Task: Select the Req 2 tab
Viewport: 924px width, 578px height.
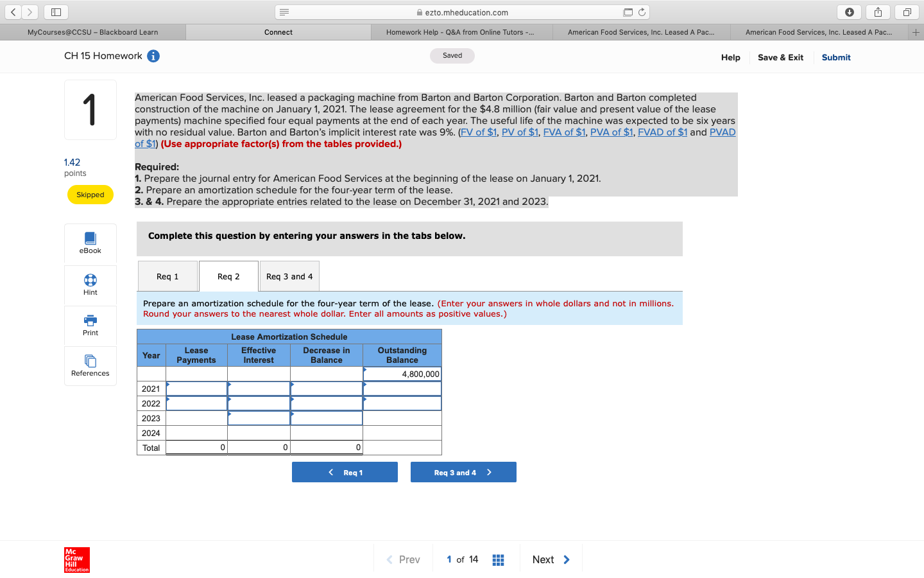Action: (228, 276)
